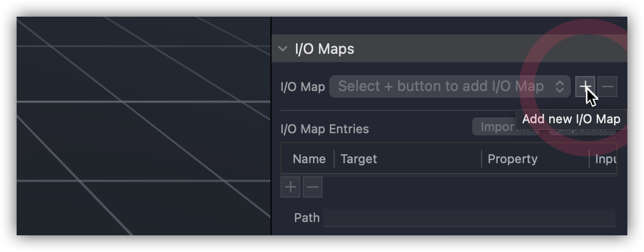The image size is (644, 252).
Task: Click the Property column header
Action: click(x=513, y=159)
